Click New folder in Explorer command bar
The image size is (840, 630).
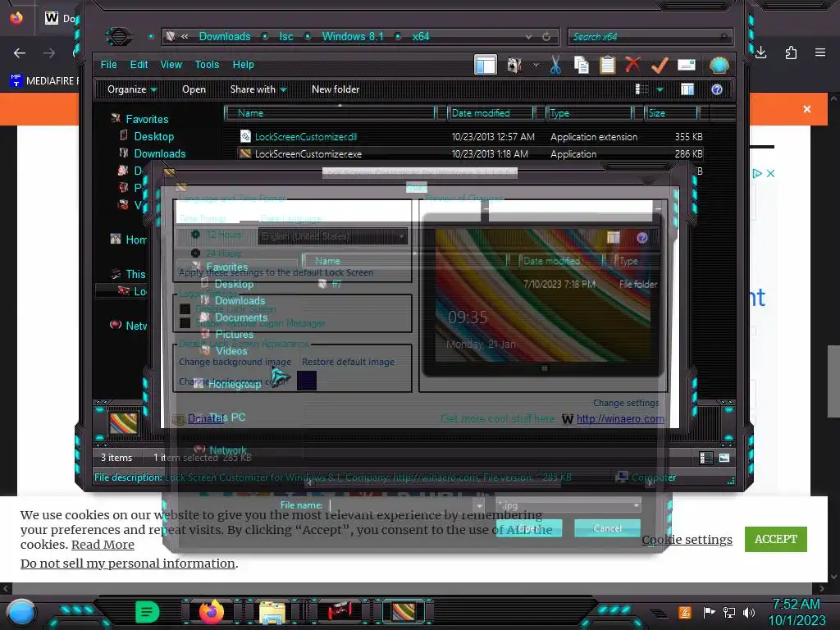point(336,89)
